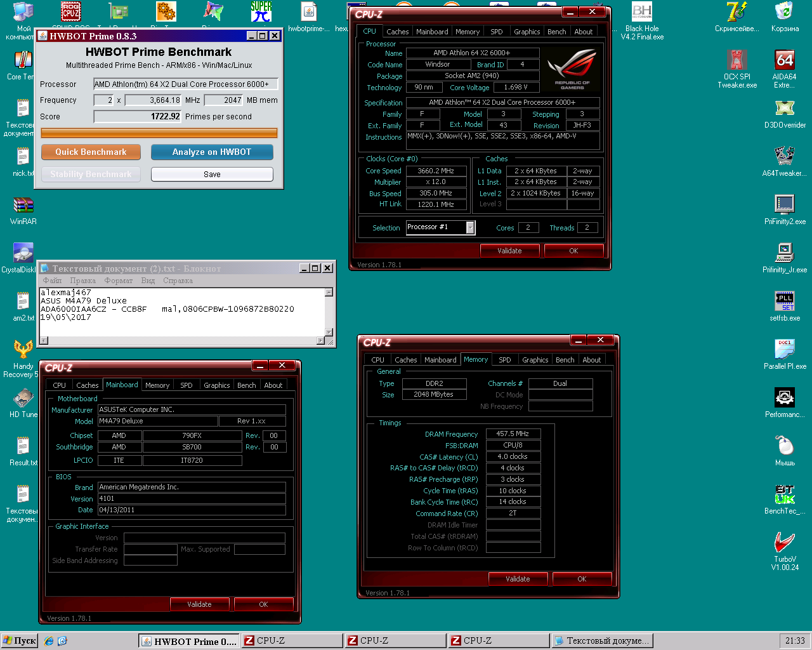Click Quick Benchmark in HWBOT Prime
The image size is (812, 650).
click(x=91, y=152)
